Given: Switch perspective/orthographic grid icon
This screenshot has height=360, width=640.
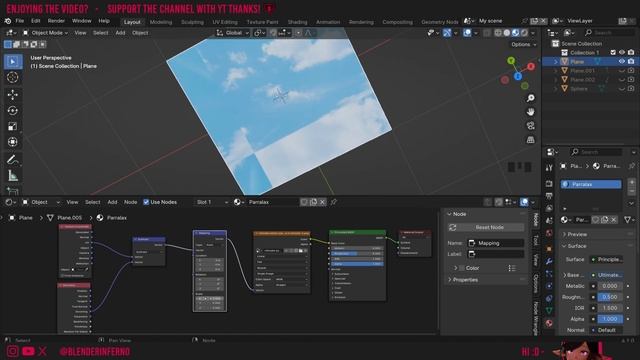Looking at the screenshot, I should [x=530, y=140].
